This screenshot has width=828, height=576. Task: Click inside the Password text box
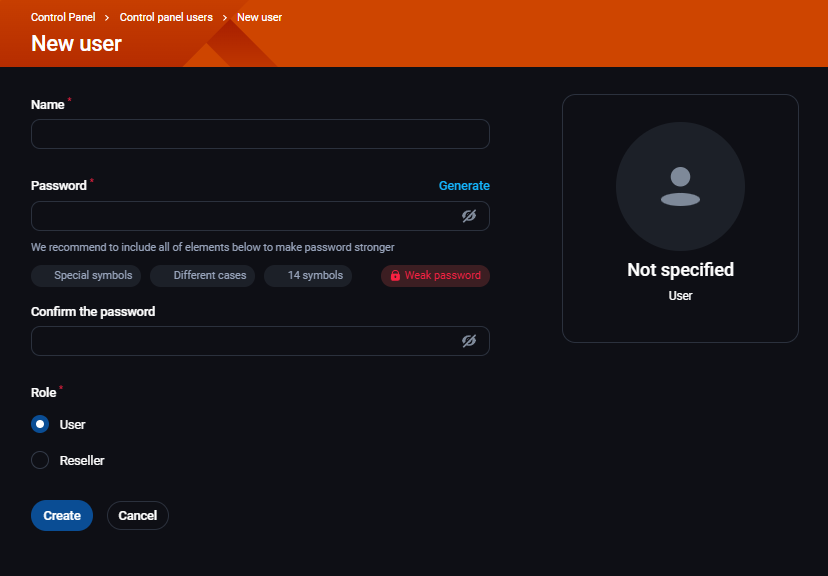pos(240,216)
